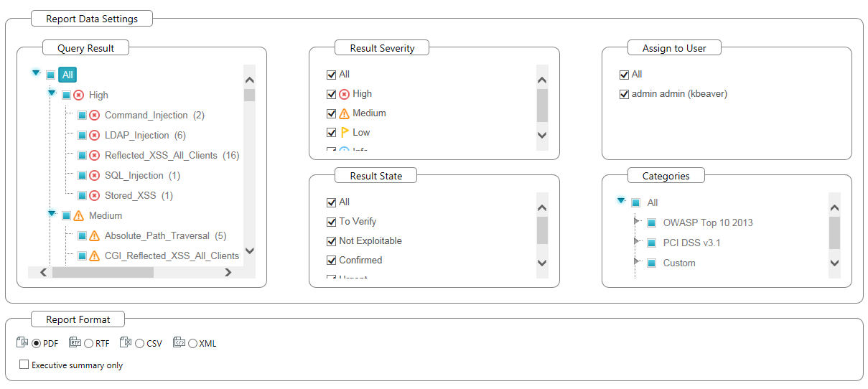Select the Absolute_Path_Traversal query item
The width and height of the screenshot is (868, 389).
click(x=157, y=235)
